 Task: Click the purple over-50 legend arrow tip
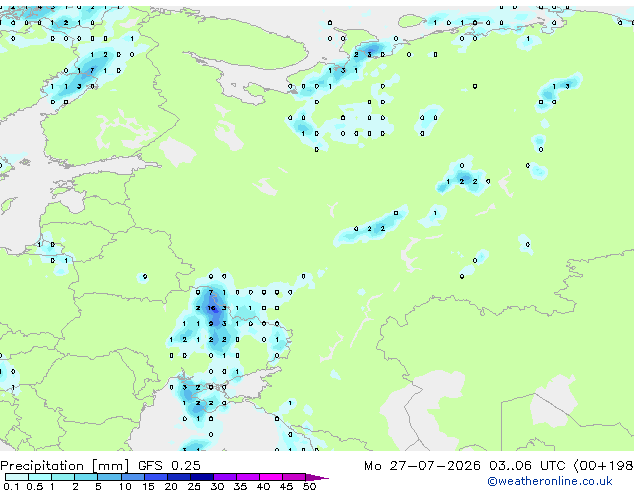[x=316, y=477]
